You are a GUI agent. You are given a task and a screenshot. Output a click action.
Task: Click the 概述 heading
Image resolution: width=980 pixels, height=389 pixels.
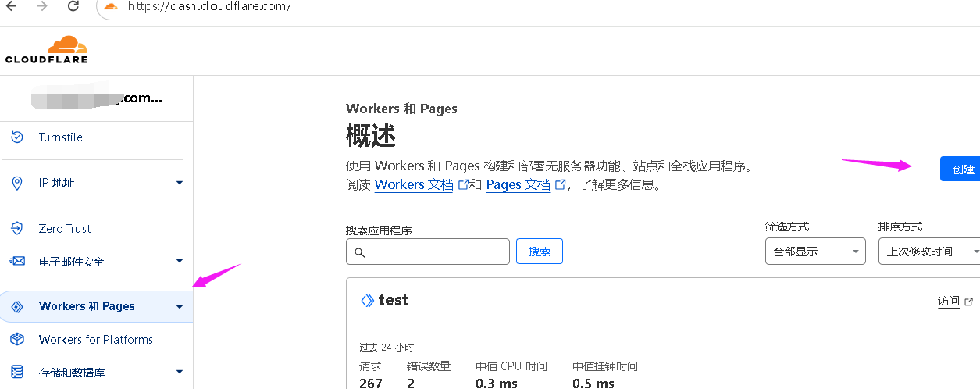tap(371, 136)
